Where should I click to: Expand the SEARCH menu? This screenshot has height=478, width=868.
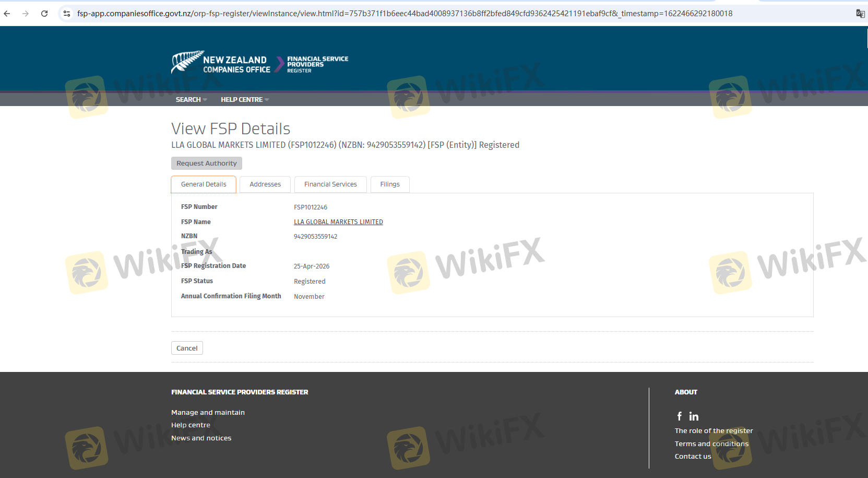tap(192, 100)
